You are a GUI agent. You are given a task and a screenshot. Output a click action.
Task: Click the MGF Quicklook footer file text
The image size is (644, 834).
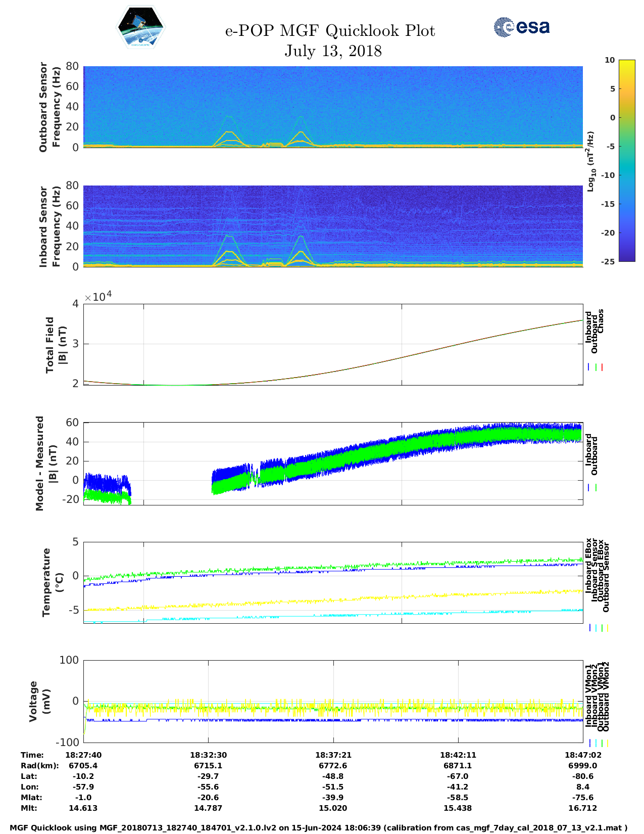[318, 827]
